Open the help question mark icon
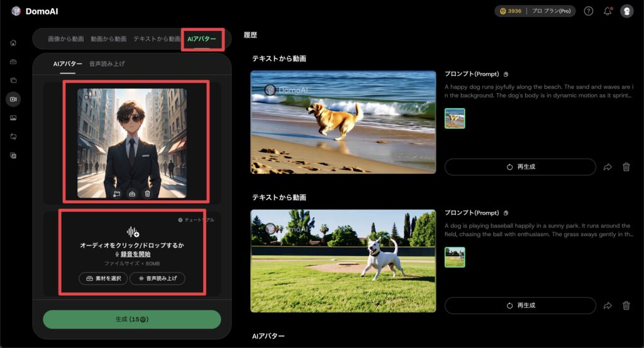 [589, 11]
